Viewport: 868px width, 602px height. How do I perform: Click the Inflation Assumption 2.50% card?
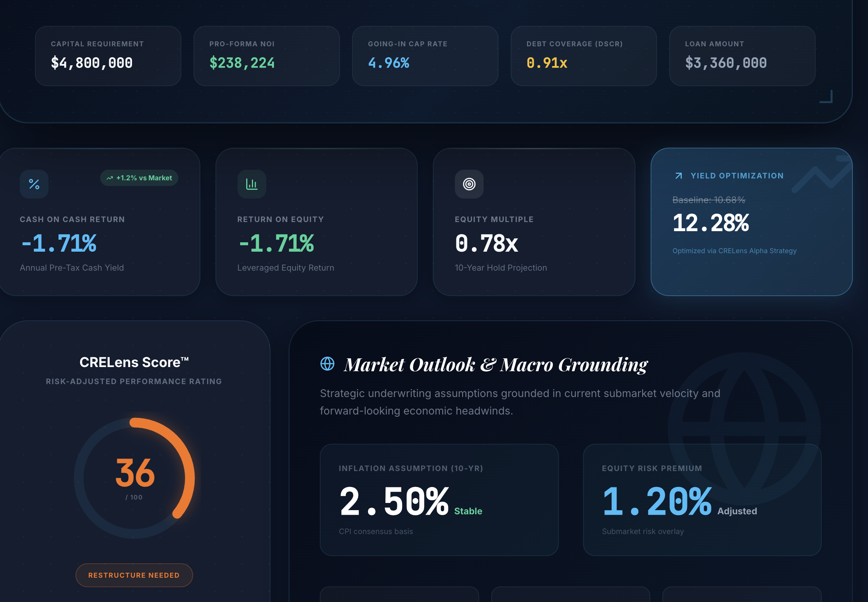coord(439,500)
